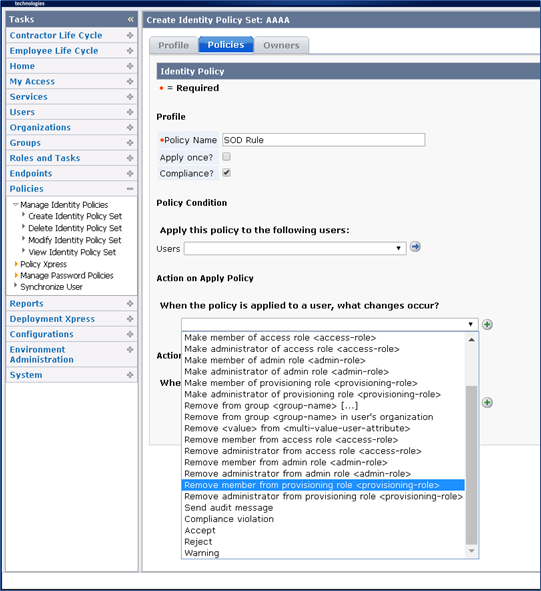Toggle the Apply once checkbox
Screen dimensions: 541x591
226,156
